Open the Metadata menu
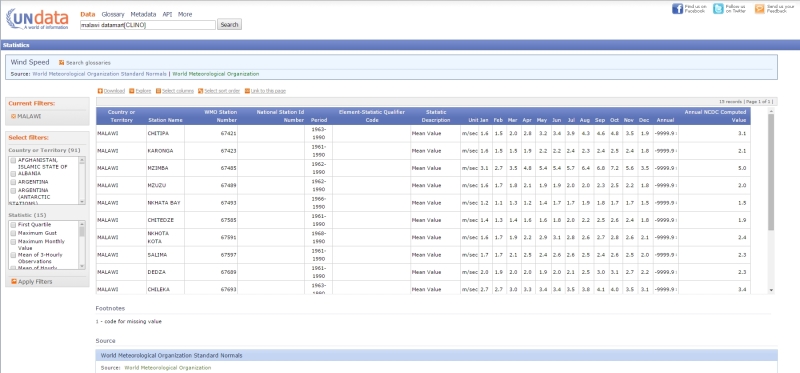 [x=143, y=14]
